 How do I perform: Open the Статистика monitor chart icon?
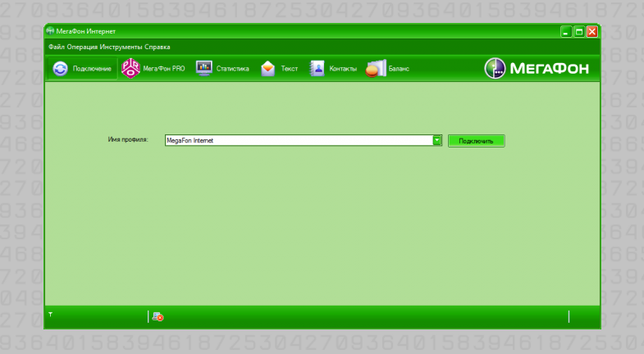[204, 68]
